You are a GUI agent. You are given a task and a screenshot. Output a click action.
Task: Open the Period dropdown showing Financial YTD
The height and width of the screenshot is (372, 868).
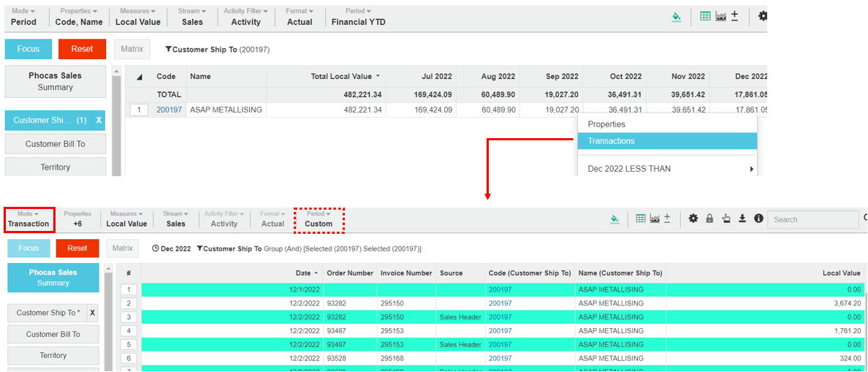358,17
